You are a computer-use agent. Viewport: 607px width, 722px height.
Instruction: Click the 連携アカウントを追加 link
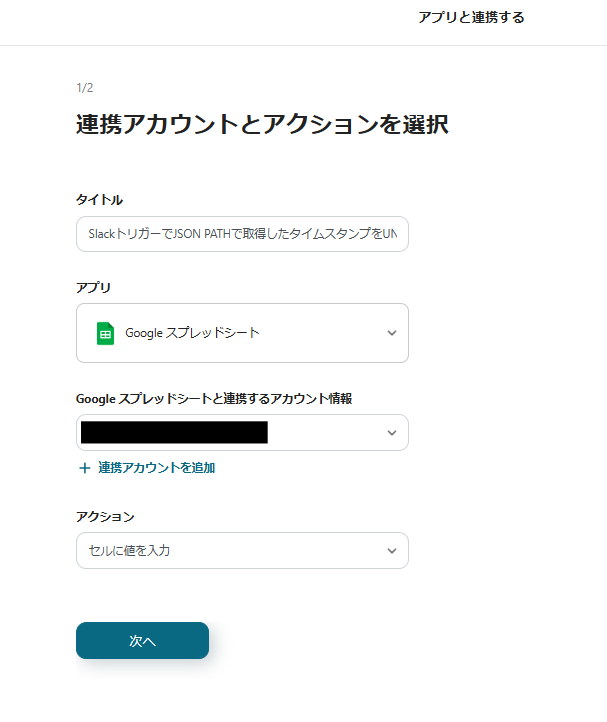(x=156, y=467)
